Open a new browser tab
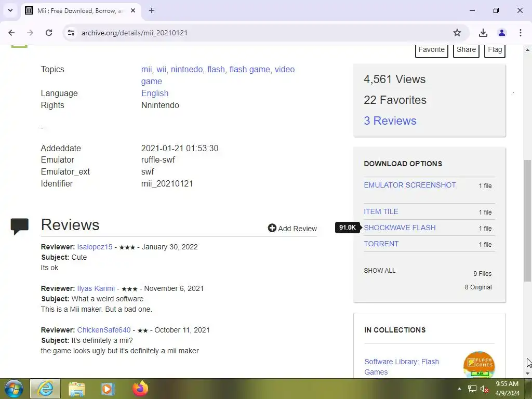The height and width of the screenshot is (399, 532). point(152,10)
